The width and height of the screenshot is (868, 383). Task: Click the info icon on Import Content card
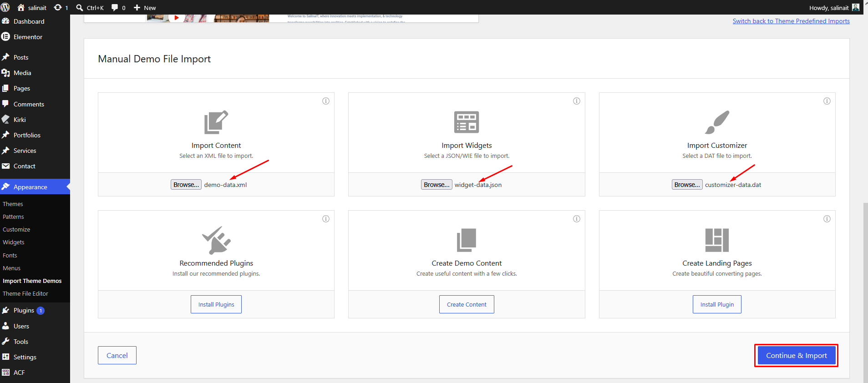pos(326,101)
